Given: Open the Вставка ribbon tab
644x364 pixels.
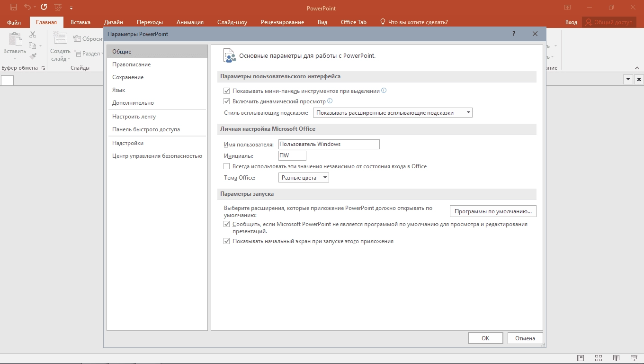Looking at the screenshot, I should pyautogui.click(x=80, y=22).
